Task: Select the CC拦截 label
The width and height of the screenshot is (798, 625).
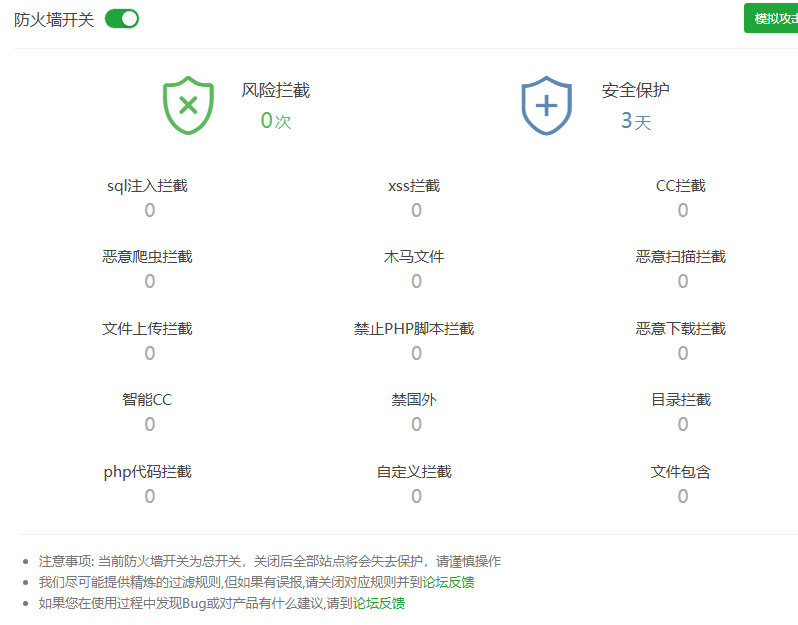Action: 681,186
